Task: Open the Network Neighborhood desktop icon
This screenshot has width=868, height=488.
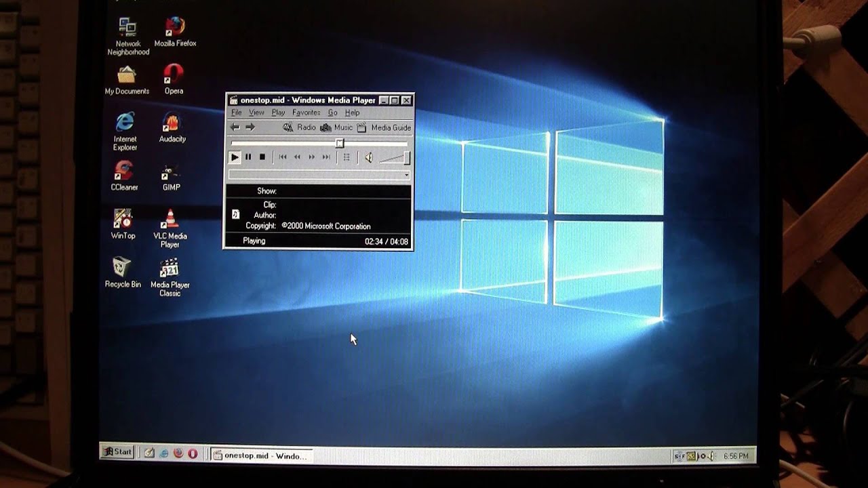Action: 127,35
